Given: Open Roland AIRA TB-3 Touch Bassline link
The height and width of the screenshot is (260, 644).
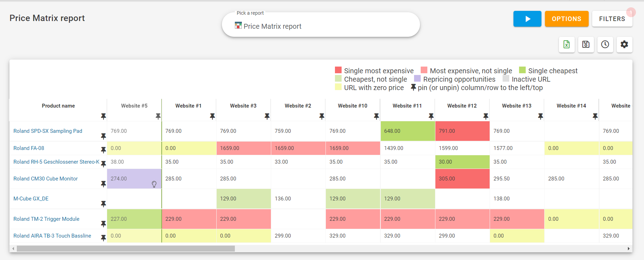Looking at the screenshot, I should click(52, 236).
